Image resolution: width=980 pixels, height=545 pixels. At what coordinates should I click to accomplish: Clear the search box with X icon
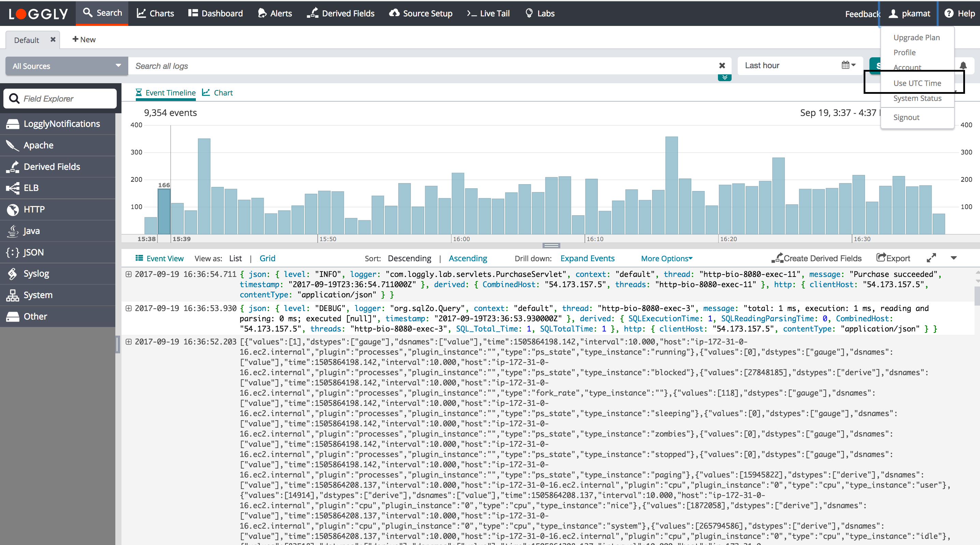(x=722, y=65)
